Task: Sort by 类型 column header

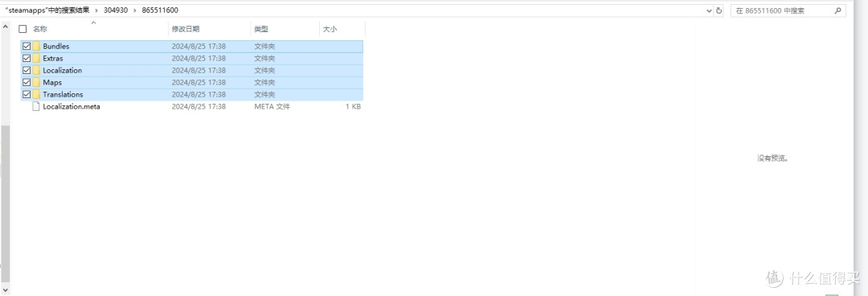Action: click(261, 29)
